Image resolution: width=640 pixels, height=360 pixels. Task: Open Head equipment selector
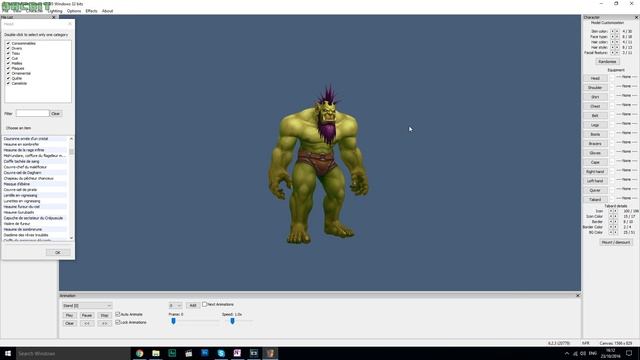point(595,78)
